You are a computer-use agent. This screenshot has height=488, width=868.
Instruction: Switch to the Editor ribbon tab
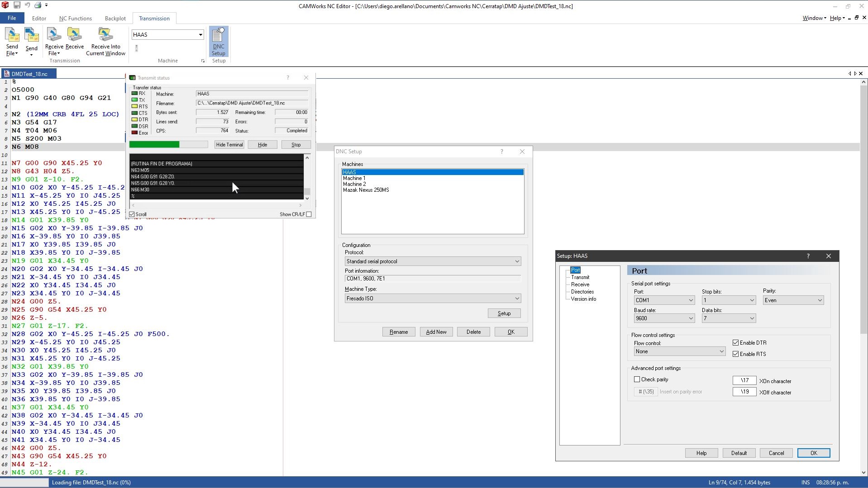click(39, 19)
